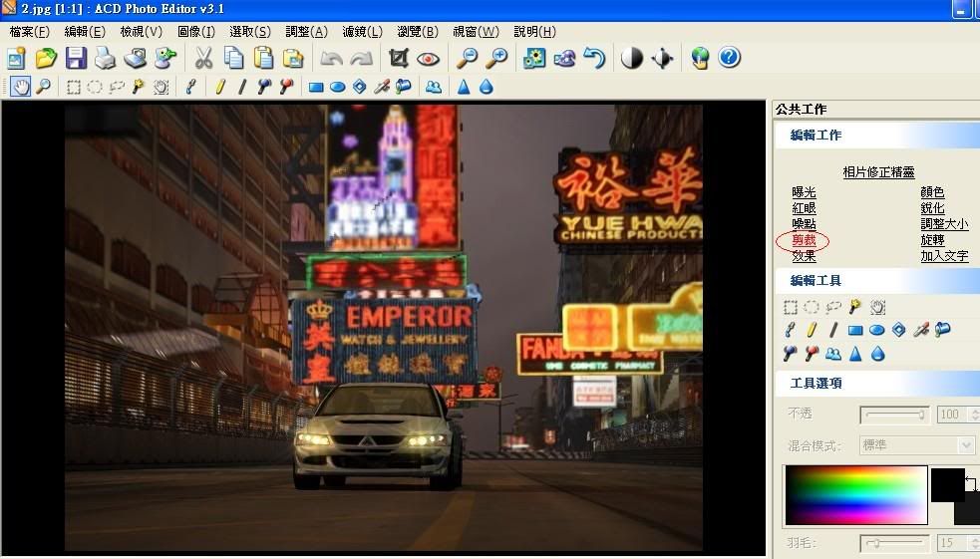Click the blue Help question mark icon
Image resolution: width=980 pixels, height=559 pixels.
click(729, 59)
